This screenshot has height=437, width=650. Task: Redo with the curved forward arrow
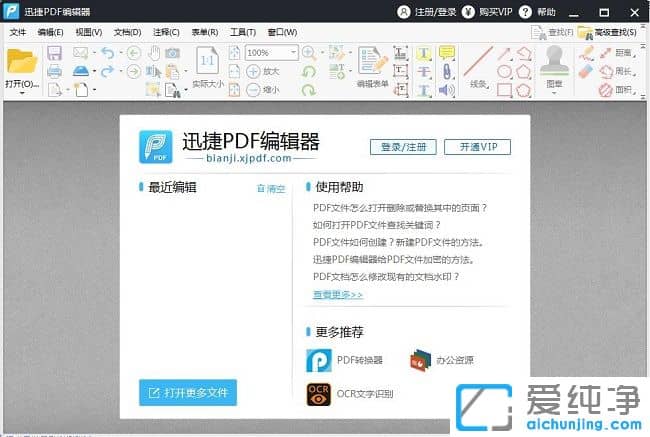tap(107, 71)
